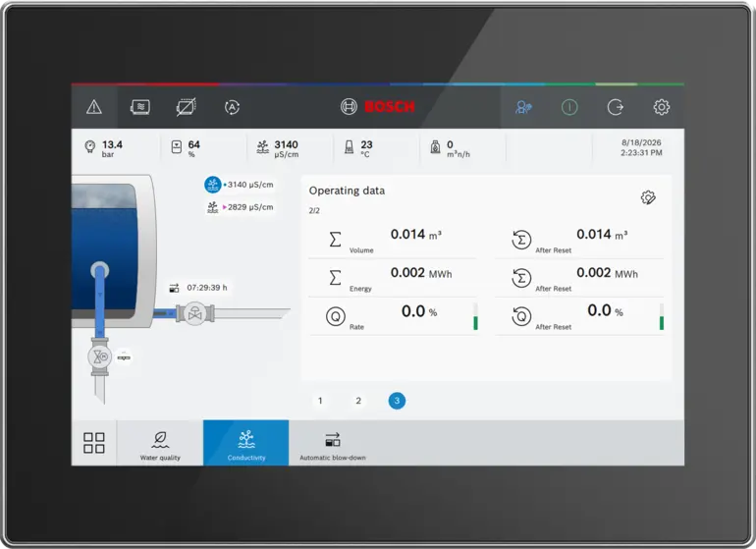Go to page 2 of operating data
Image resolution: width=756 pixels, height=549 pixels.
click(358, 401)
